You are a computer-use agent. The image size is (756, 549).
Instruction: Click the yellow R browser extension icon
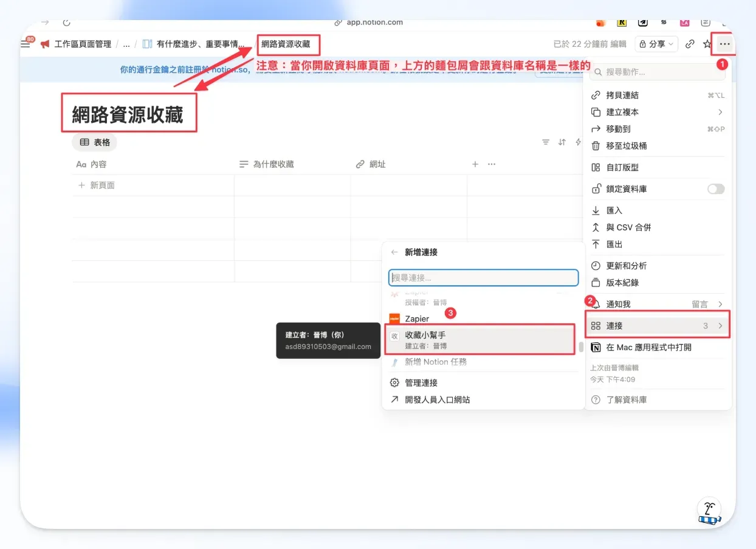pos(622,22)
